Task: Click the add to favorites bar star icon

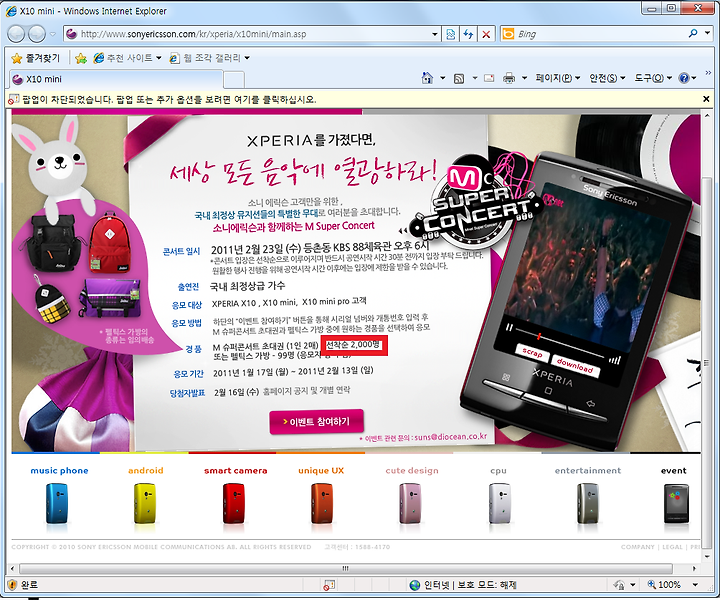Action: click(x=81, y=58)
